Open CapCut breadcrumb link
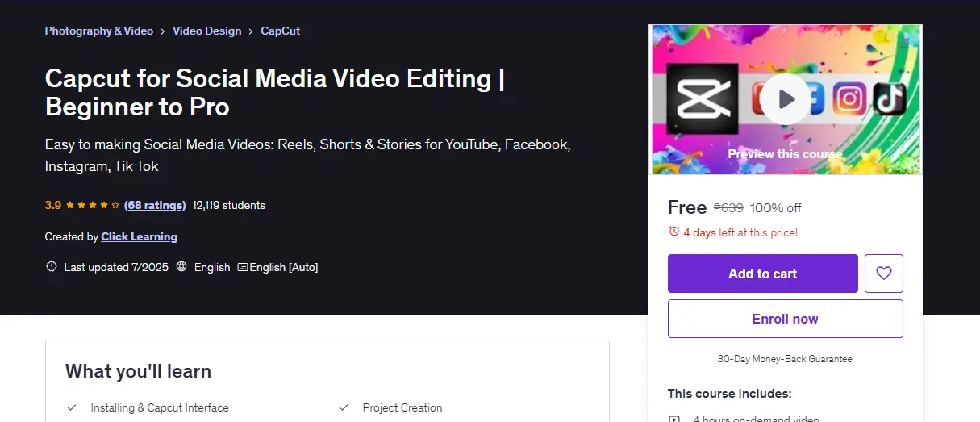980x422 pixels. pos(280,31)
